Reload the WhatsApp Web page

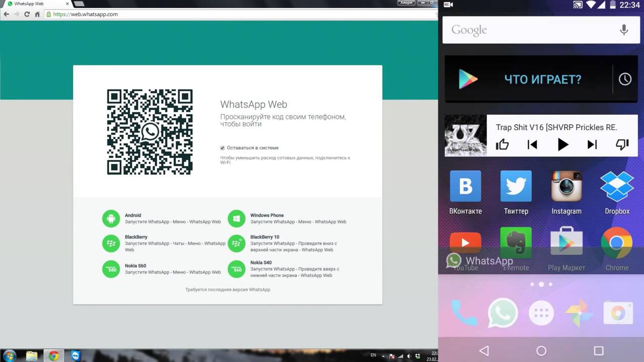point(27,14)
